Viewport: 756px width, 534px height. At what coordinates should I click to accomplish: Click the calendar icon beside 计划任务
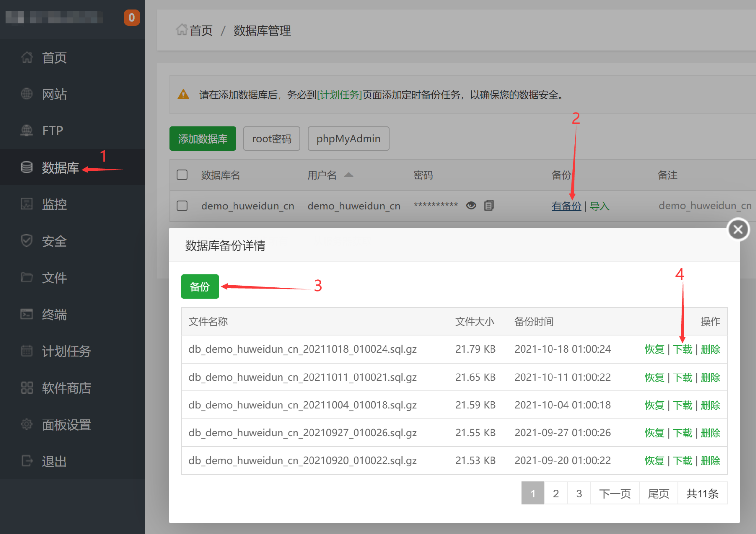[27, 351]
